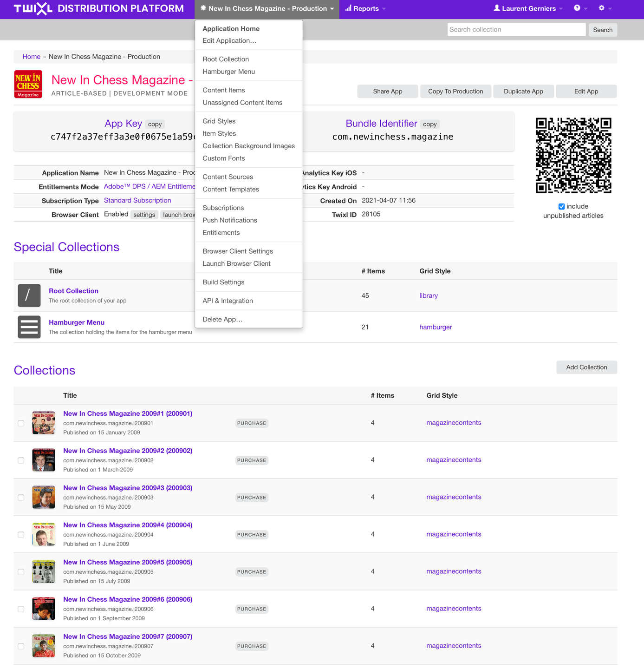Toggle include unpublished articles checkbox
The image size is (644, 669).
click(561, 207)
